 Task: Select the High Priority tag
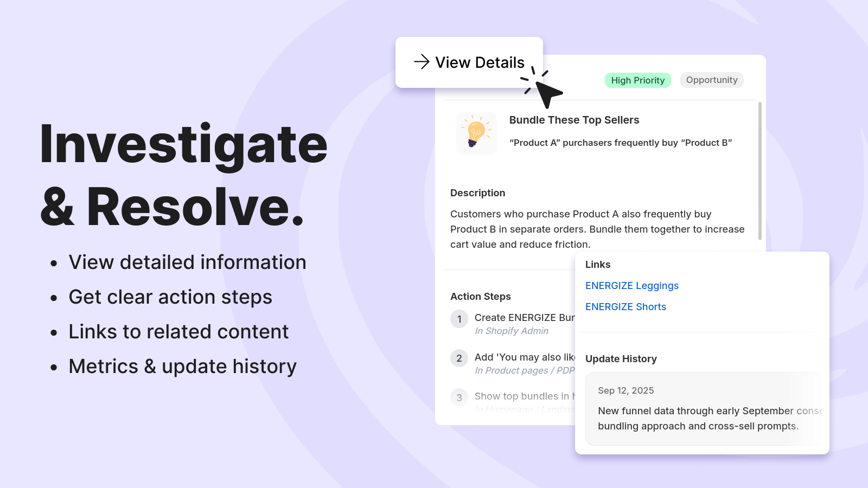[637, 80]
